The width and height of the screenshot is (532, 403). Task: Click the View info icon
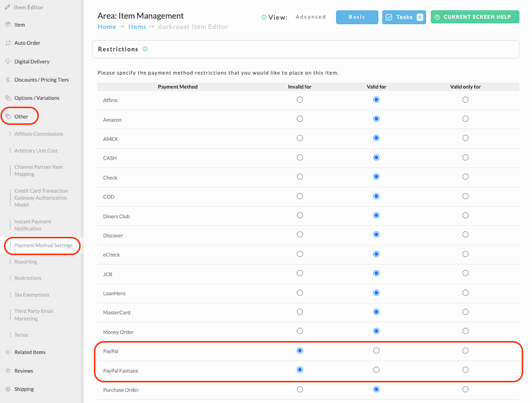point(264,17)
